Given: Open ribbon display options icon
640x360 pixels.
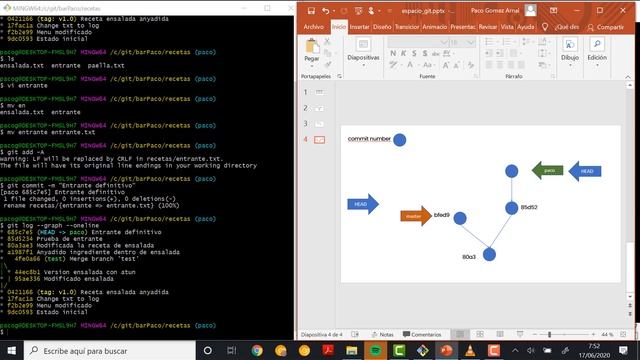Looking at the screenshot, I should click(553, 11).
